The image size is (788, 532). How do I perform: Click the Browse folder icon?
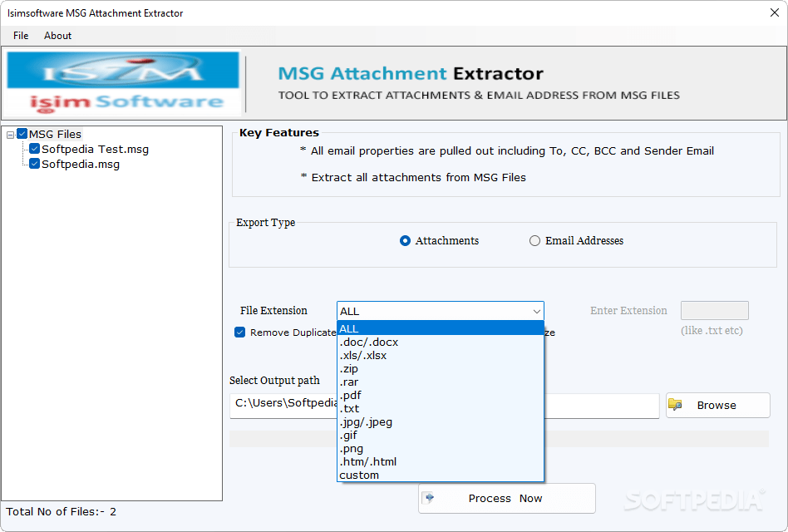675,404
